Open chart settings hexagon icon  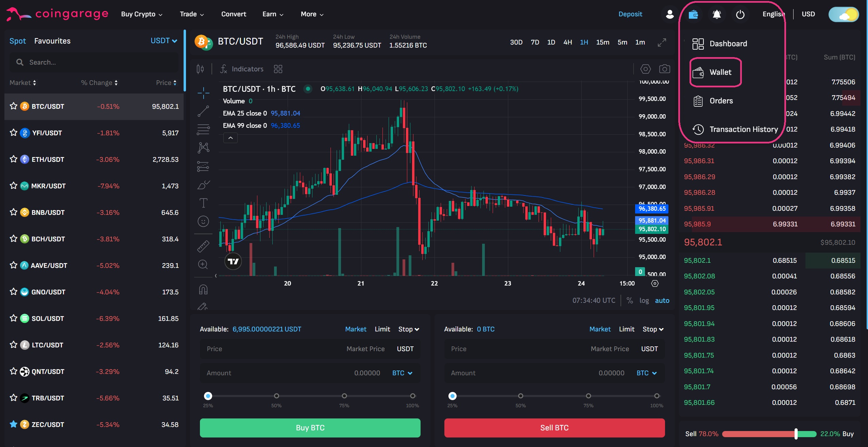646,69
